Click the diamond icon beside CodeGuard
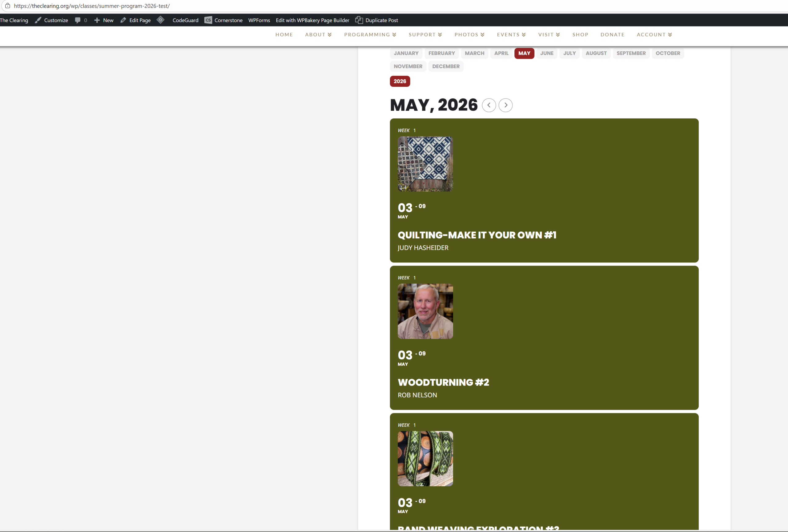The width and height of the screenshot is (788, 532). (160, 20)
